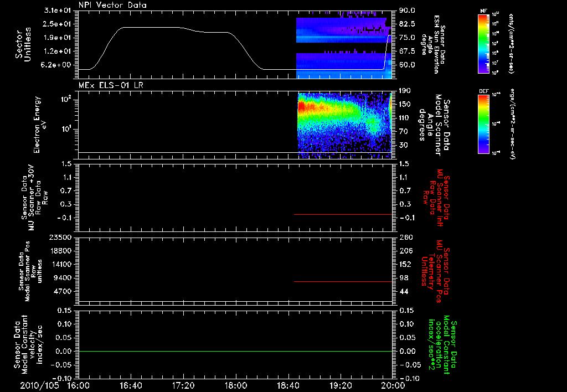
Task: Select the "MEx ELS-01 LR" panel title
Action: [x=111, y=85]
